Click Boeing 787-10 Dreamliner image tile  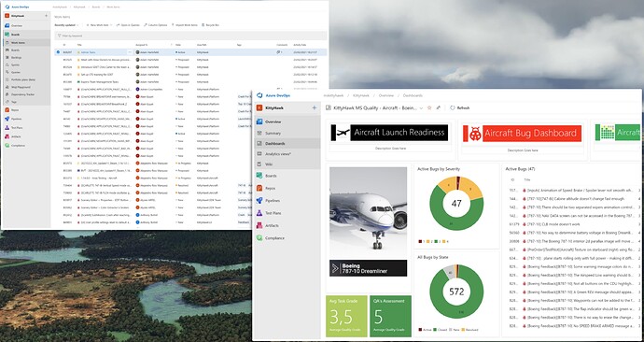click(368, 221)
